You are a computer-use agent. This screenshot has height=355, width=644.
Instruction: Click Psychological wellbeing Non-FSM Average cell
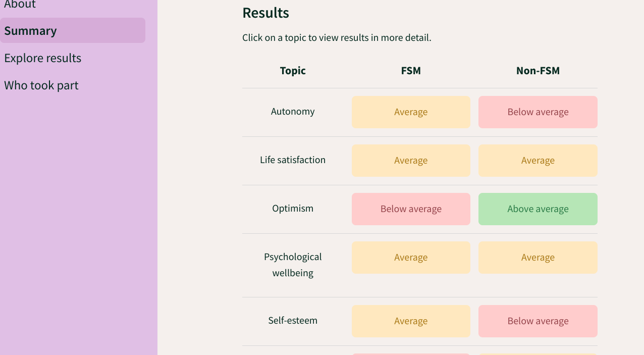538,258
